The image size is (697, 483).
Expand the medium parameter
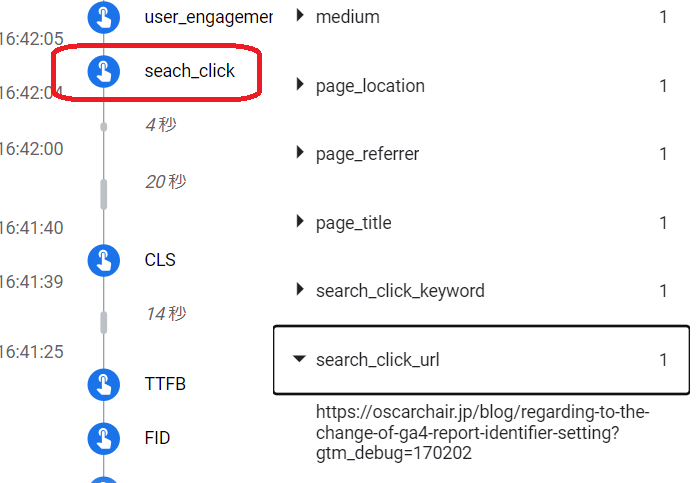[x=300, y=17]
